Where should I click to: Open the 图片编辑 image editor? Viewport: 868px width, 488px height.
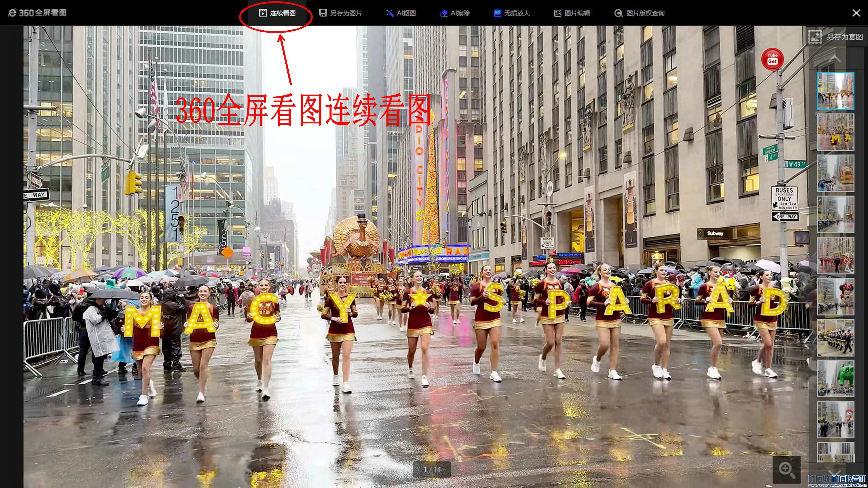(x=572, y=13)
